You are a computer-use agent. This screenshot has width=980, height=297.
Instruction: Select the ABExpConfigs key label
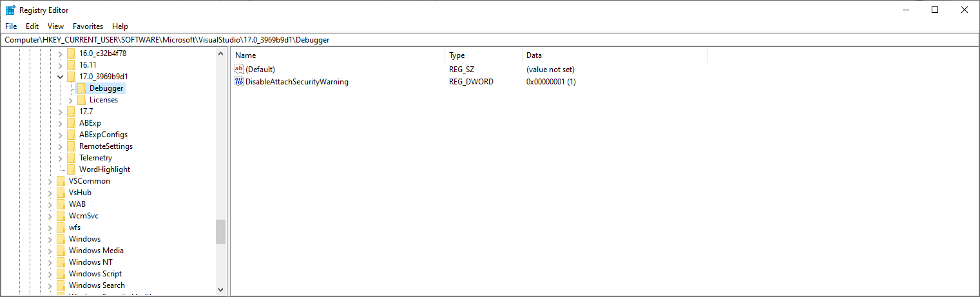(103, 135)
